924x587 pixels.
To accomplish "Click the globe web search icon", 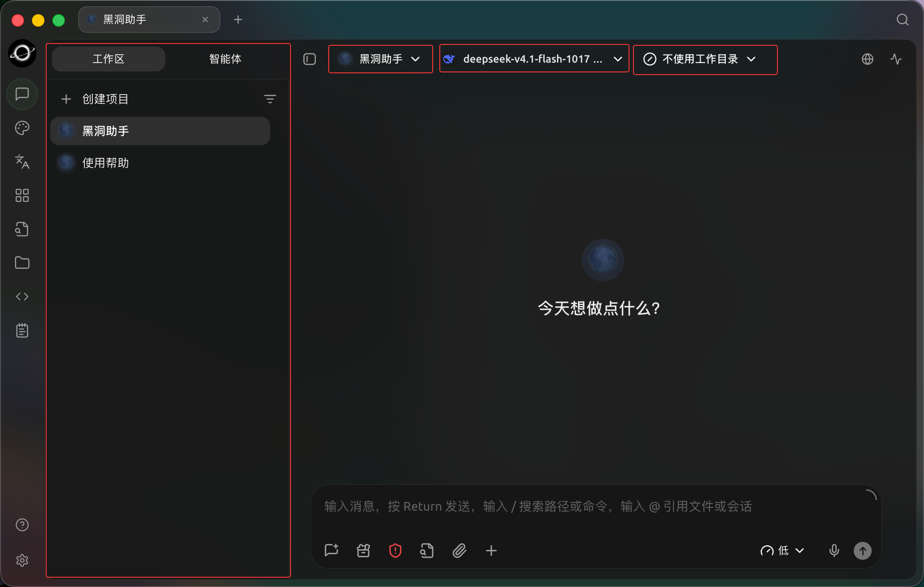I will 868,59.
